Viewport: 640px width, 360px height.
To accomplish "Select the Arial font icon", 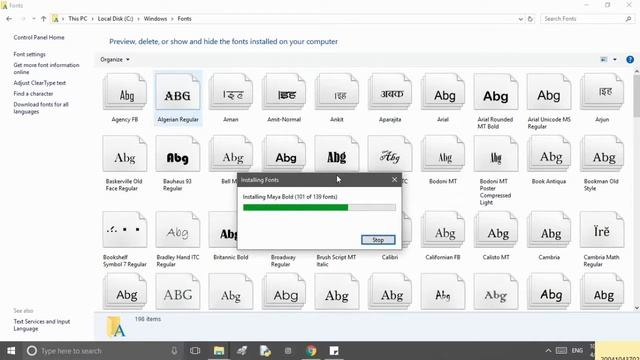I will tap(443, 92).
